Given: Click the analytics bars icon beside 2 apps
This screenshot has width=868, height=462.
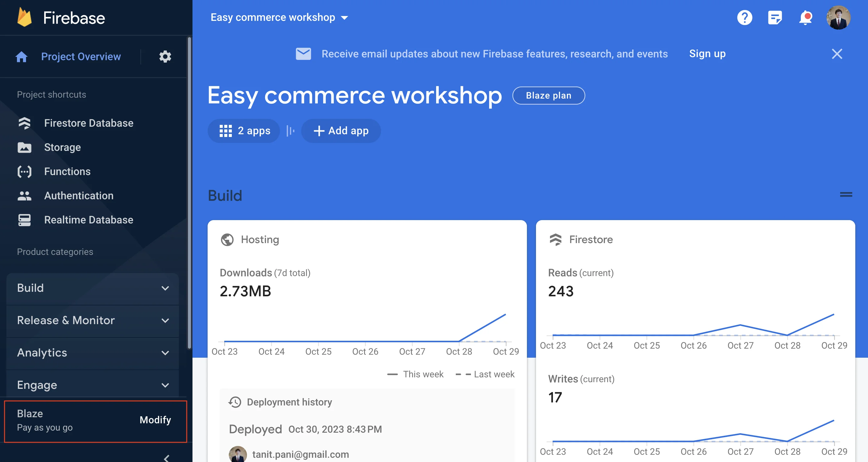Looking at the screenshot, I should (290, 131).
